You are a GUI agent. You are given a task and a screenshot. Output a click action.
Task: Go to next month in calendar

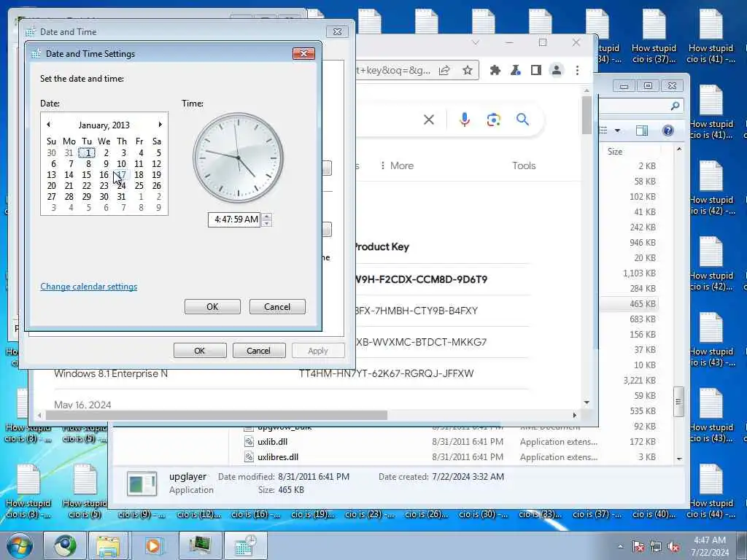coord(160,125)
